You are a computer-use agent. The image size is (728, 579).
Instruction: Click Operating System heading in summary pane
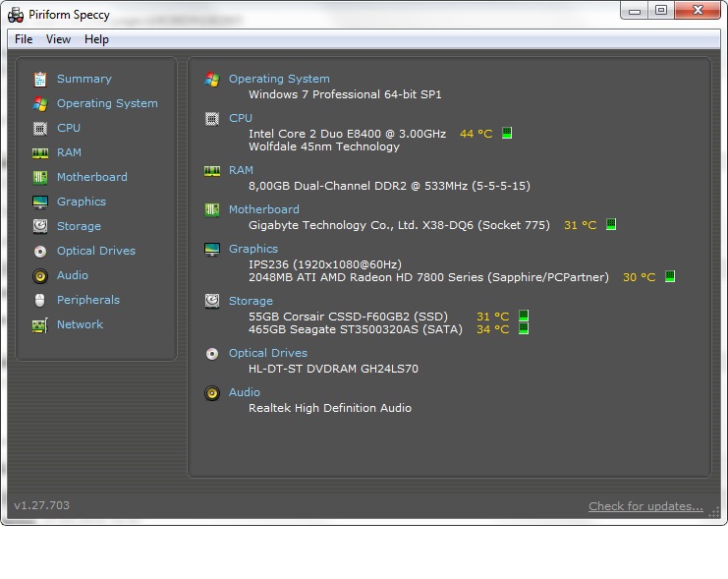pos(279,79)
